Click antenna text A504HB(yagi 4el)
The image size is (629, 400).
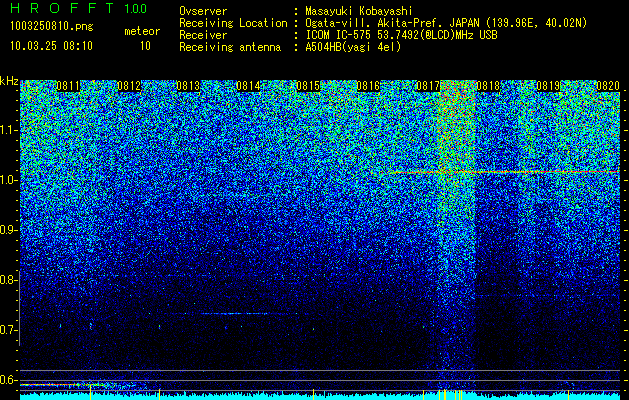point(353,47)
